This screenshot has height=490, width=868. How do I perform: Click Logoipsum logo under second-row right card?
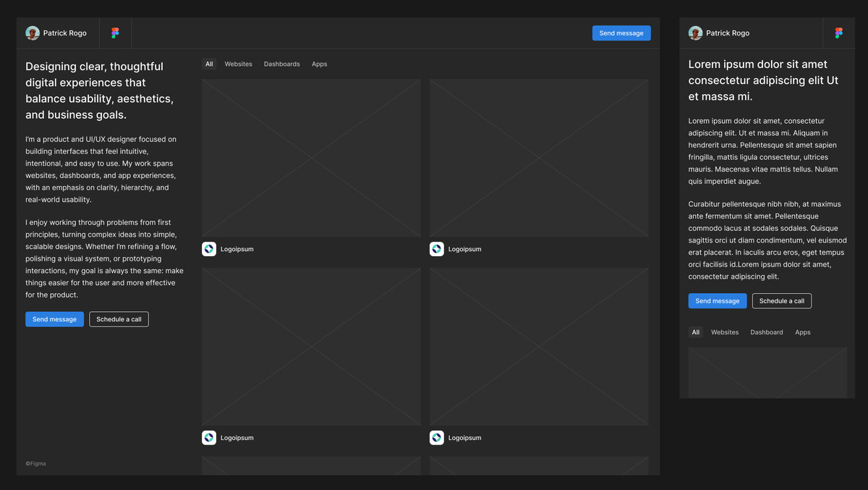[437, 438]
